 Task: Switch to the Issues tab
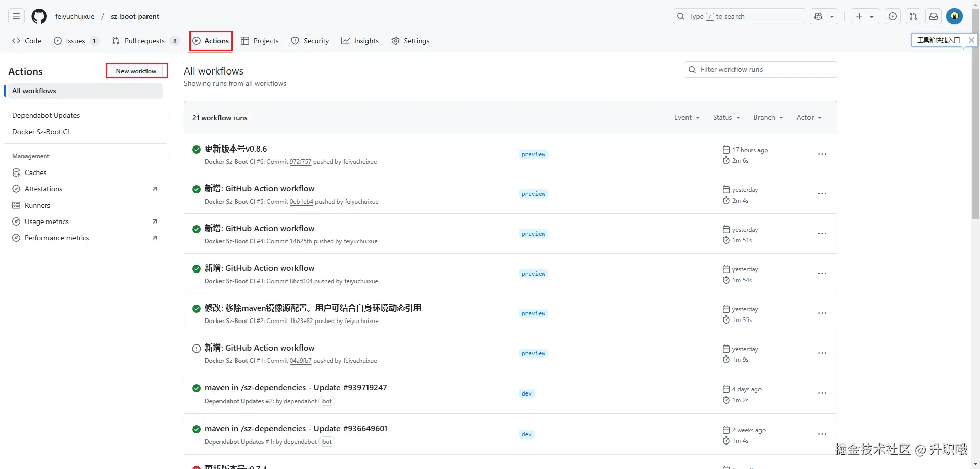click(x=76, y=41)
